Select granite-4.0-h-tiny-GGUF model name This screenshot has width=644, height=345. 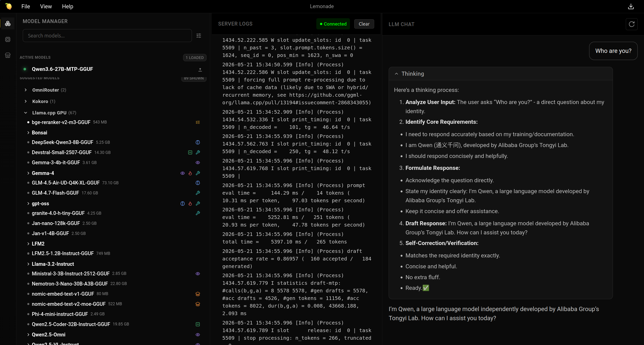coord(58,213)
